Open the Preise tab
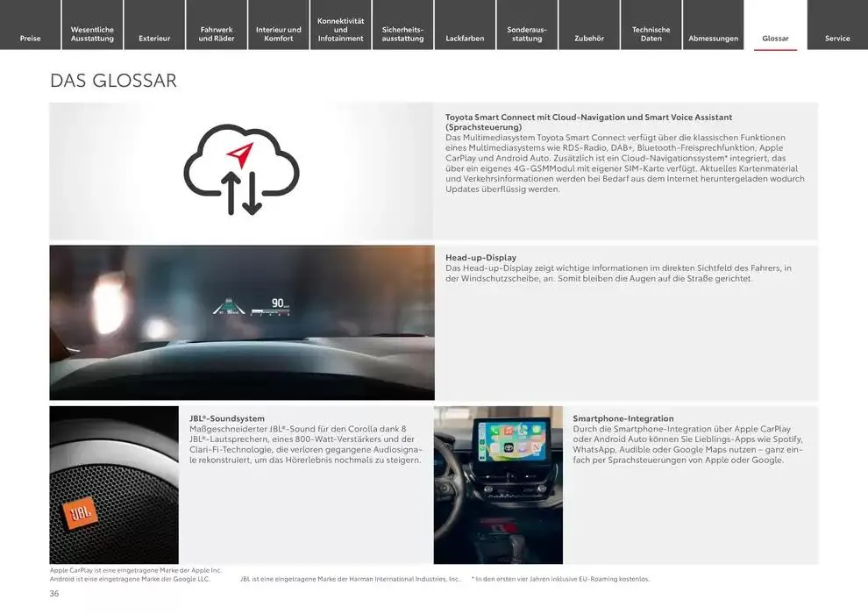Viewport: 868px width, 614px height. pyautogui.click(x=30, y=38)
